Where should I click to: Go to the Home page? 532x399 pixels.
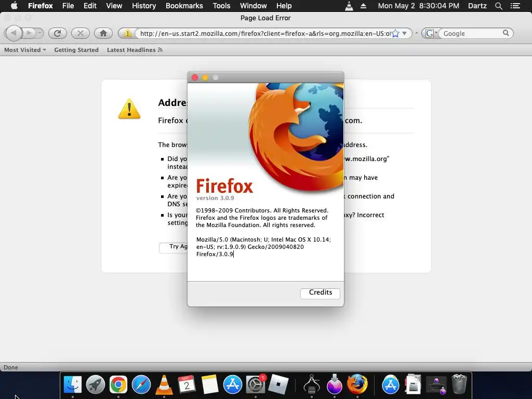click(x=103, y=33)
